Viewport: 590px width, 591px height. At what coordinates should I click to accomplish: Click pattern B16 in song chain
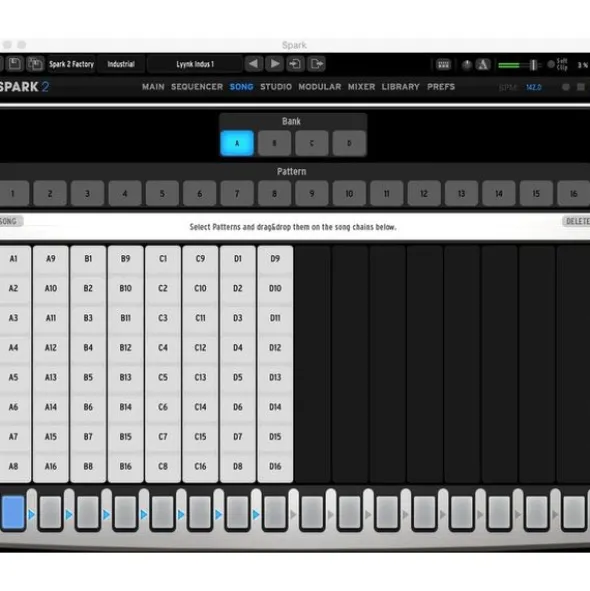tap(126, 467)
